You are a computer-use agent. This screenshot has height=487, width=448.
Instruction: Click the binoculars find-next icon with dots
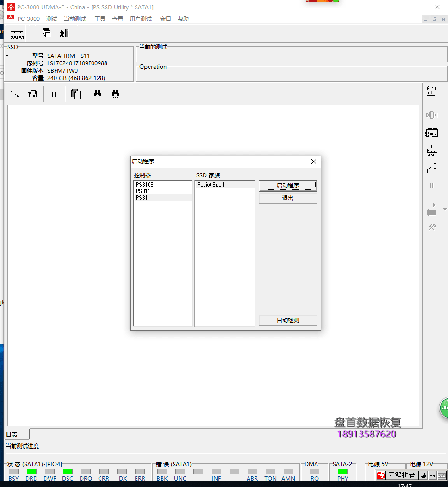116,94
